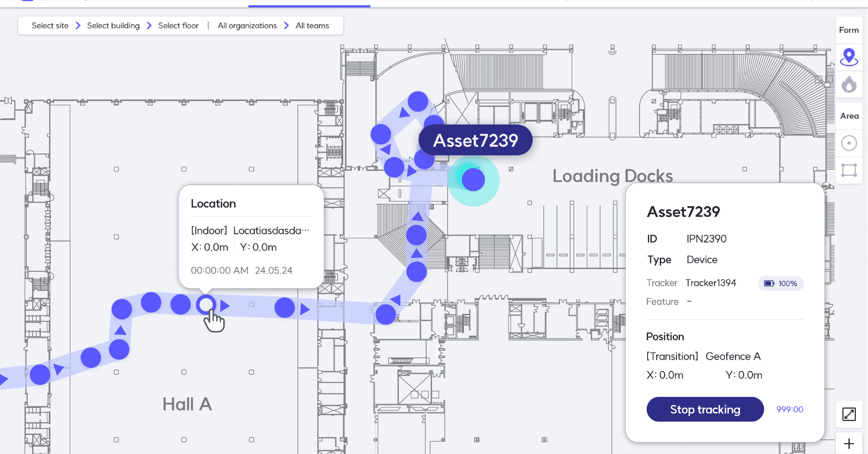This screenshot has height=454, width=868.
Task: Click the 999:00 tracking timer
Action: (x=789, y=409)
